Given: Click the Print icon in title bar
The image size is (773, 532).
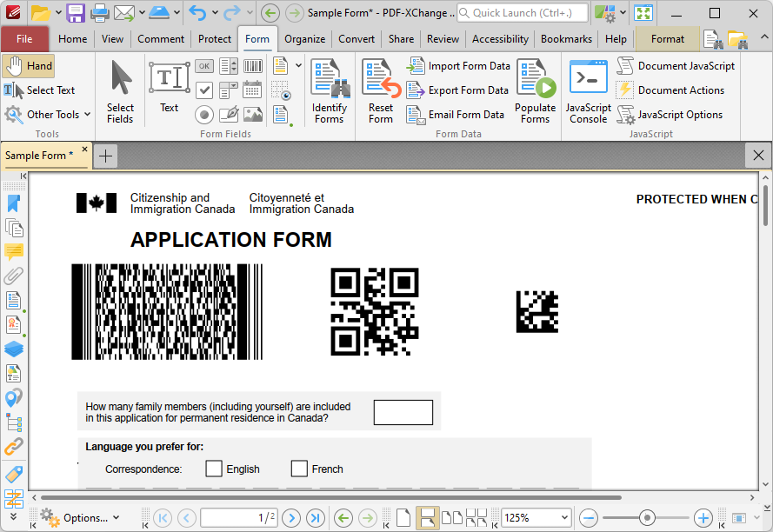Looking at the screenshot, I should 100,13.
